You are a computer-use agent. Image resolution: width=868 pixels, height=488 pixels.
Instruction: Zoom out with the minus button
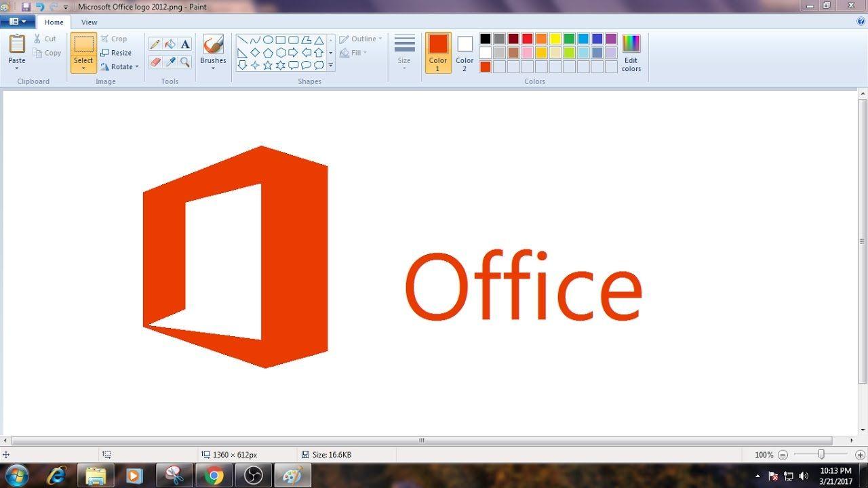point(783,455)
